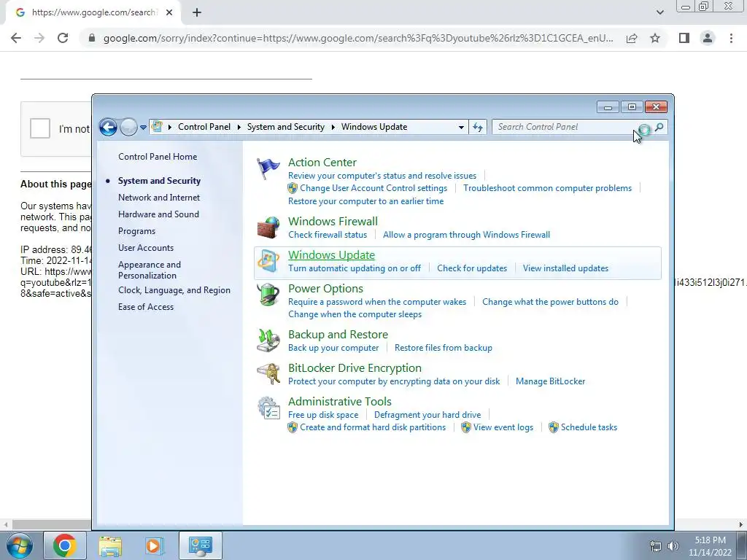
Task: Click the Windows Update heading link
Action: tap(332, 255)
